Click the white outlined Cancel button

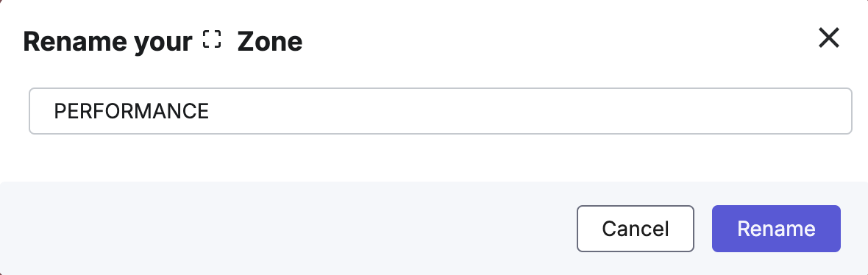click(636, 229)
